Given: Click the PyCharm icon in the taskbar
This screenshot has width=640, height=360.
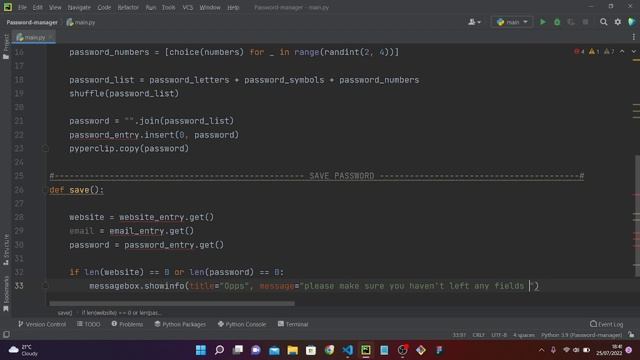Looking at the screenshot, I should pos(366,350).
